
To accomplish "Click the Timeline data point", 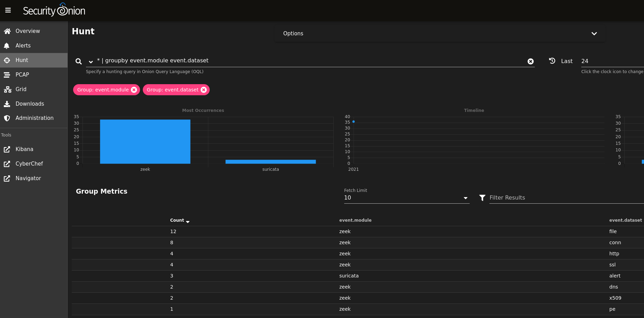I will [x=354, y=122].
